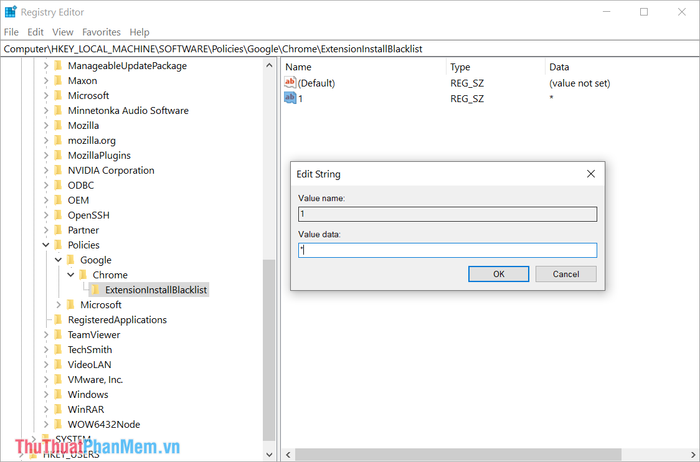Collapse the Chrome key
700x462 pixels.
[71, 275]
